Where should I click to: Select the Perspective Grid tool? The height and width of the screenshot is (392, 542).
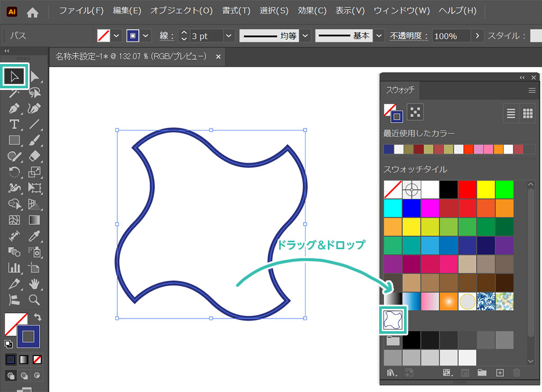pyautogui.click(x=34, y=204)
